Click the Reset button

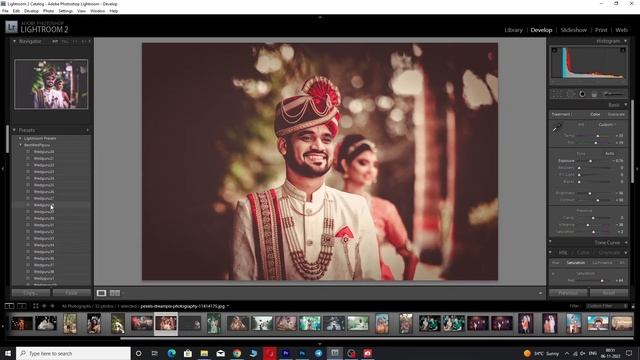[609, 293]
